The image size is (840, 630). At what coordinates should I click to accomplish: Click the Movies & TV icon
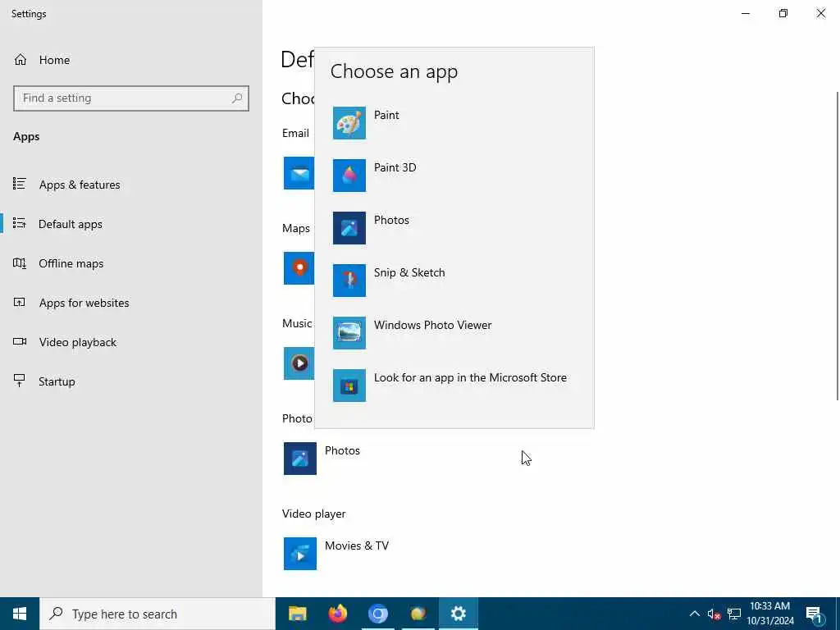tap(300, 554)
